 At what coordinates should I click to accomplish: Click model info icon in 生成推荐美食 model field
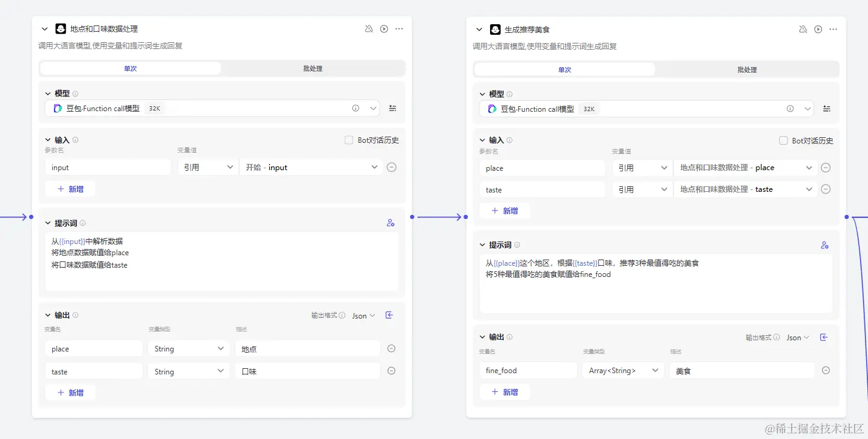tap(790, 109)
